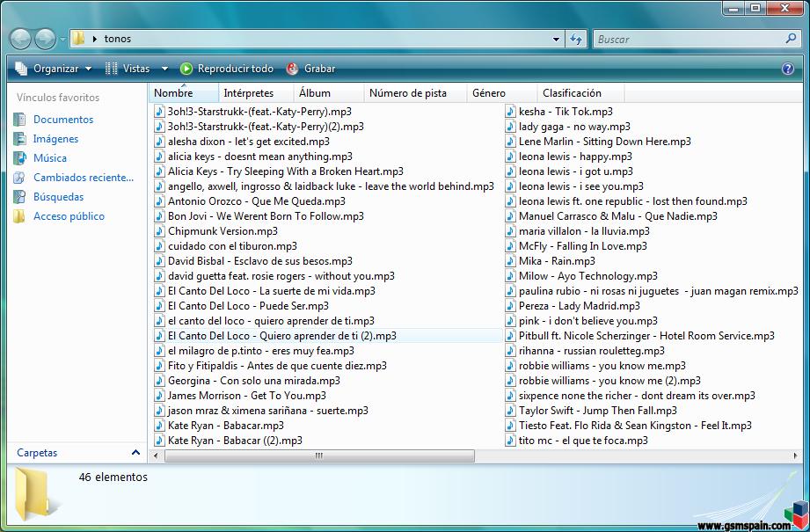Select "Pitbull ft. Nicole Scherzinger - Hotel Room Service.mp3"
This screenshot has height=532, width=810.
point(646,336)
